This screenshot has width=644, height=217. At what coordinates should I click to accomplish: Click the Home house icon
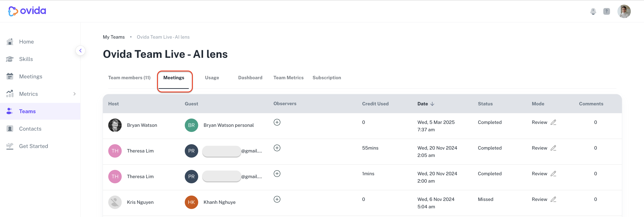(x=10, y=42)
